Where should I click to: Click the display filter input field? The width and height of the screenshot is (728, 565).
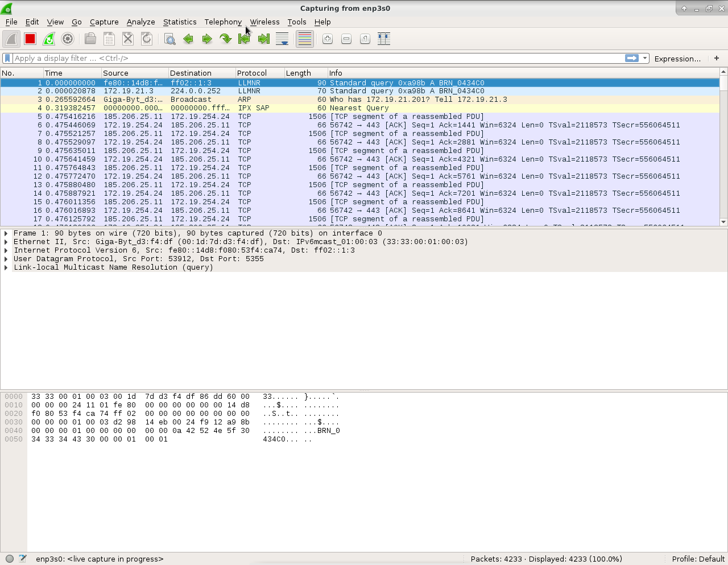[x=313, y=58]
